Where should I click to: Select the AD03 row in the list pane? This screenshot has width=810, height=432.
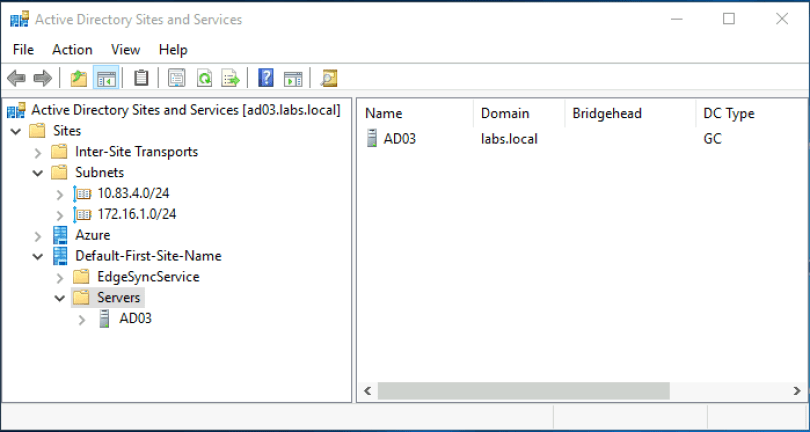(x=399, y=139)
